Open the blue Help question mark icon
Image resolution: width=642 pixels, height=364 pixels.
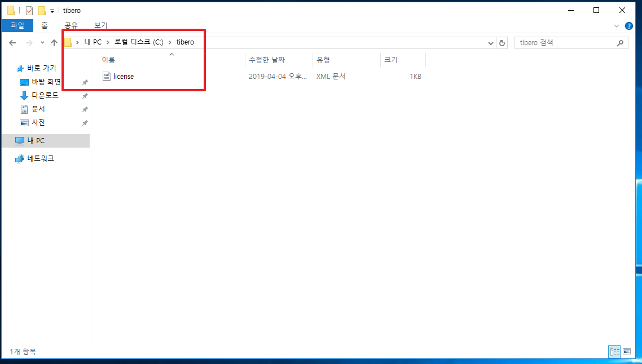[629, 26]
